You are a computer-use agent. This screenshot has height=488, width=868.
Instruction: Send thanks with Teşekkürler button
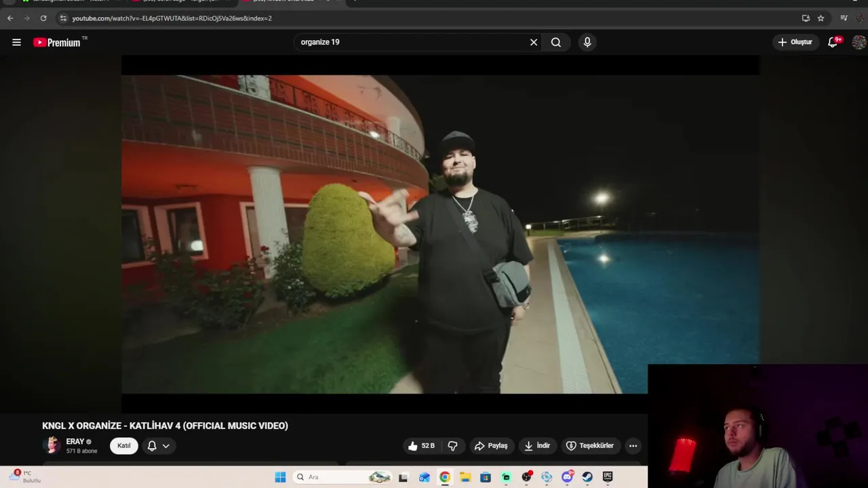[590, 445]
